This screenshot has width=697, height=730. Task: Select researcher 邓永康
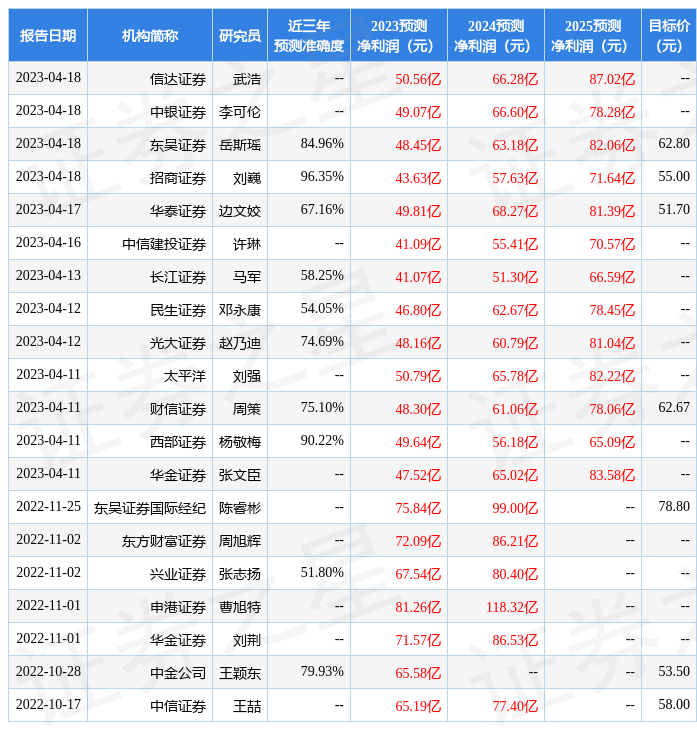[x=240, y=311]
